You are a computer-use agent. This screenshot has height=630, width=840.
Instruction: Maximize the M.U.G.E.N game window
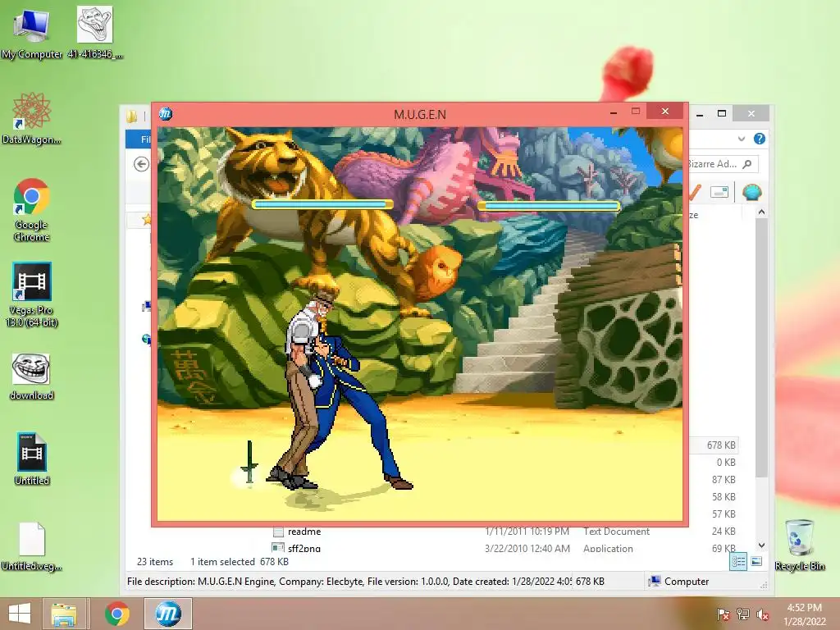tap(636, 112)
